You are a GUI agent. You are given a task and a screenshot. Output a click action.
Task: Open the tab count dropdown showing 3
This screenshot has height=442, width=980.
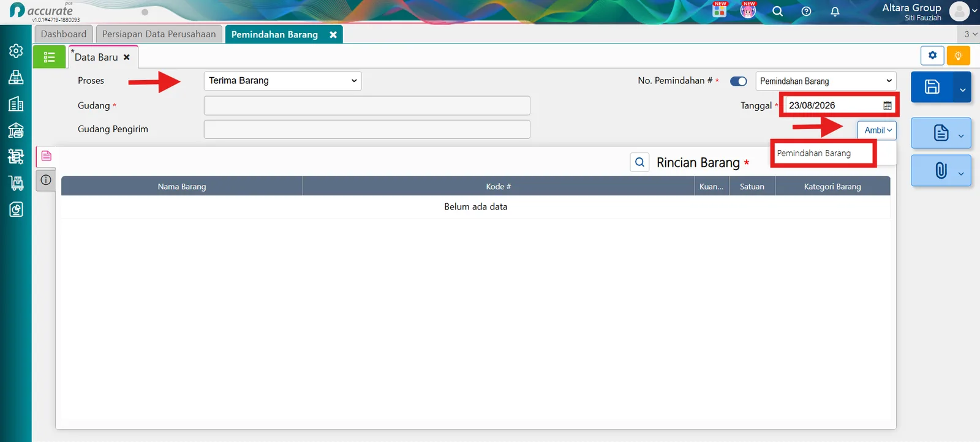click(x=971, y=34)
